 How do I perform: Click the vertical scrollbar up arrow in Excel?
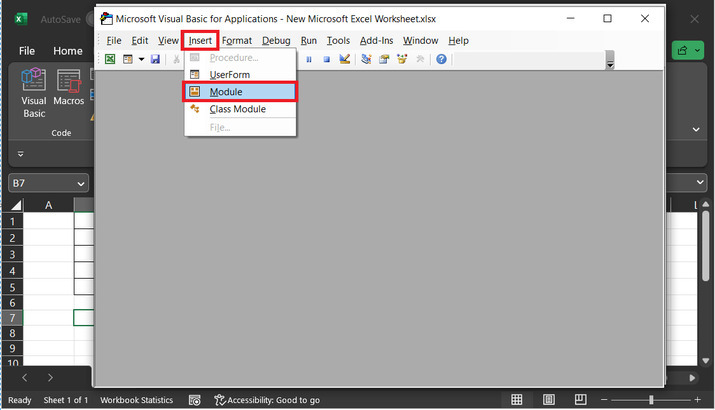click(705, 204)
